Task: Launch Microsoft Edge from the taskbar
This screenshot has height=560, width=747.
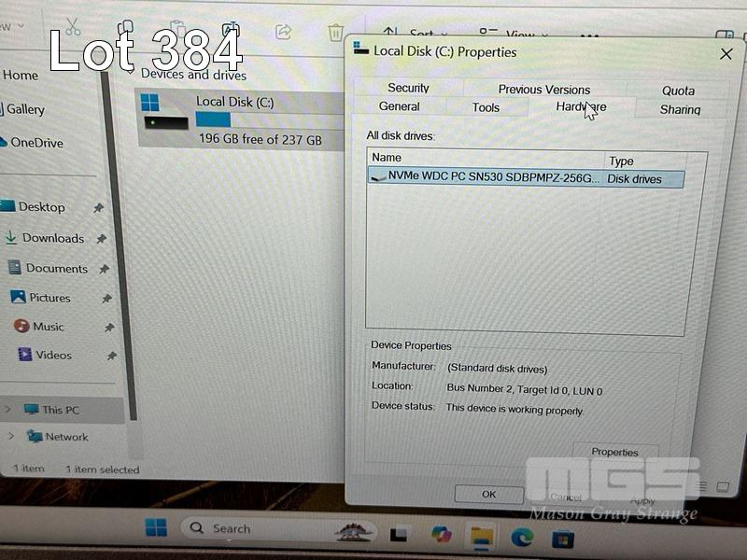Action: (522, 536)
